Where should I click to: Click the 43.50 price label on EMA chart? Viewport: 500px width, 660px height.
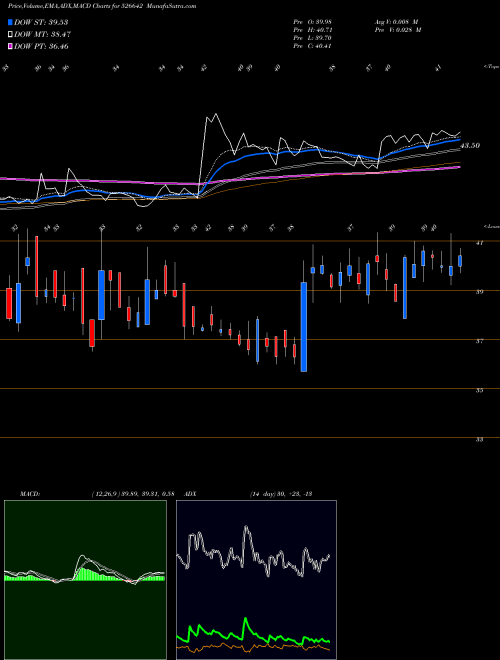coord(470,146)
